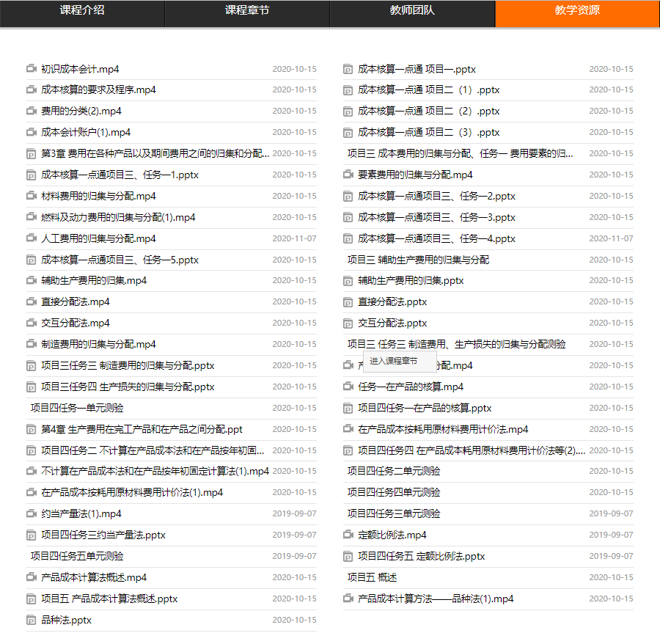This screenshot has width=660, height=644.
Task: Click slide icon beside 交互分配法.pptx
Action: coord(348,323)
